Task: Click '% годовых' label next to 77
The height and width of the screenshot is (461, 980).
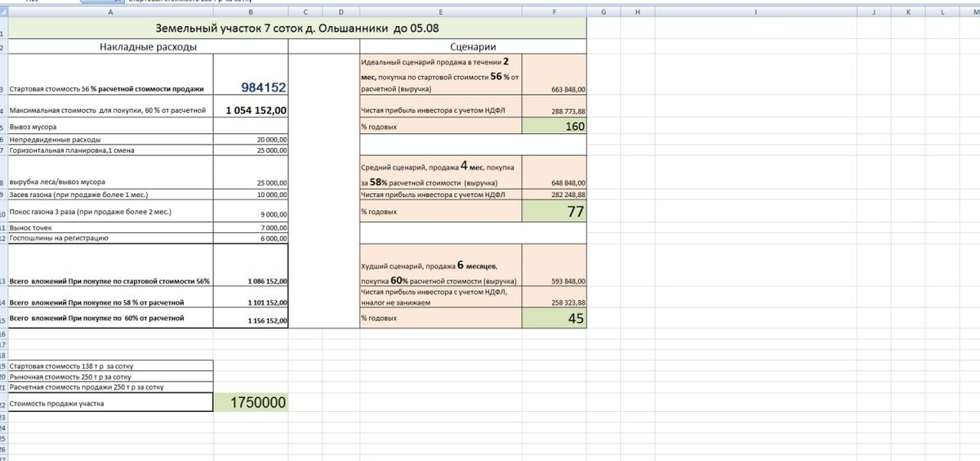Action: click(x=440, y=212)
